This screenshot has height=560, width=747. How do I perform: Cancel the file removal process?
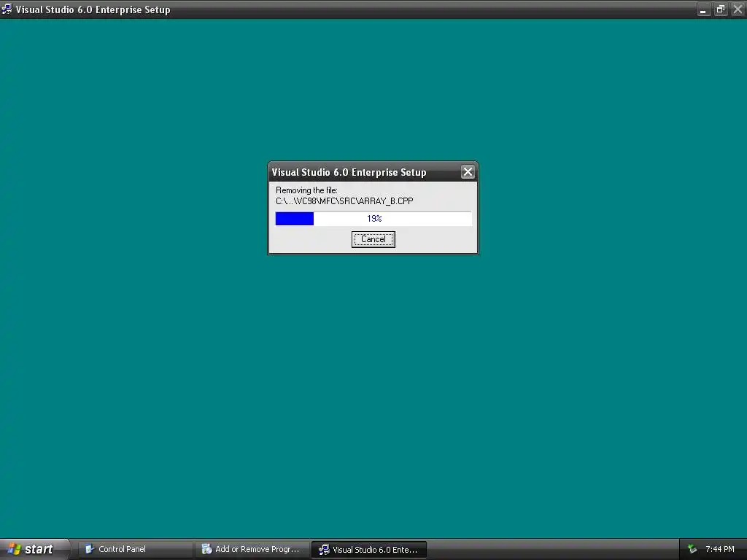(373, 239)
